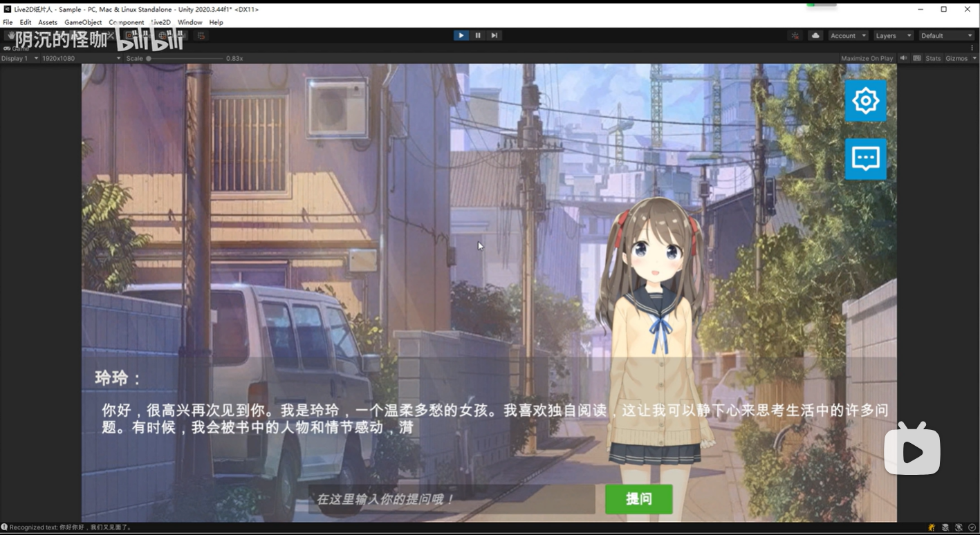Toggle Mute Audio speaker icon
The width and height of the screenshot is (980, 535).
(x=903, y=58)
